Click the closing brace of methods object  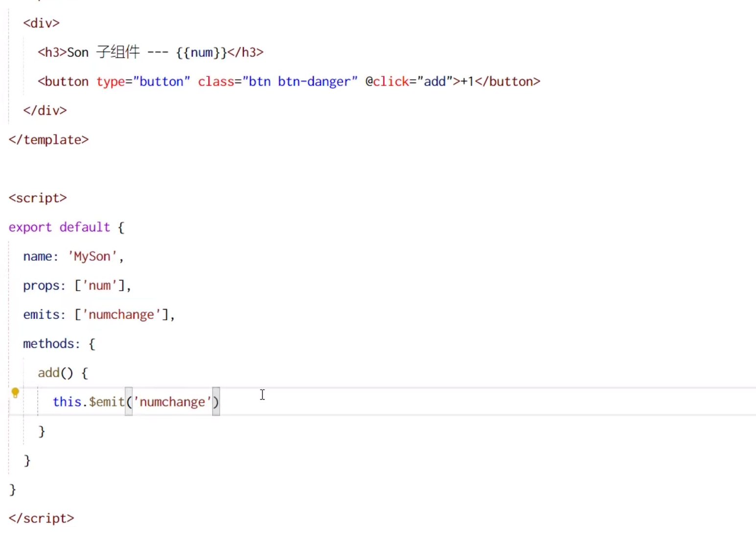pos(27,460)
